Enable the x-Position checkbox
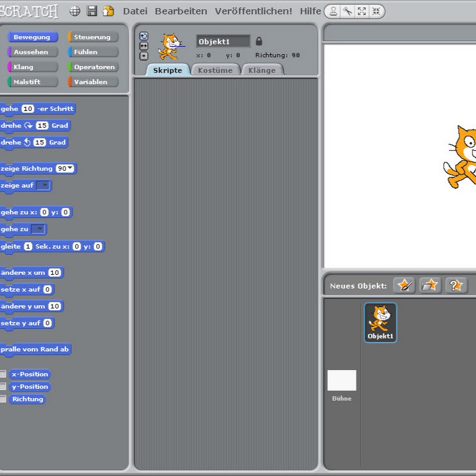 (x=3, y=374)
